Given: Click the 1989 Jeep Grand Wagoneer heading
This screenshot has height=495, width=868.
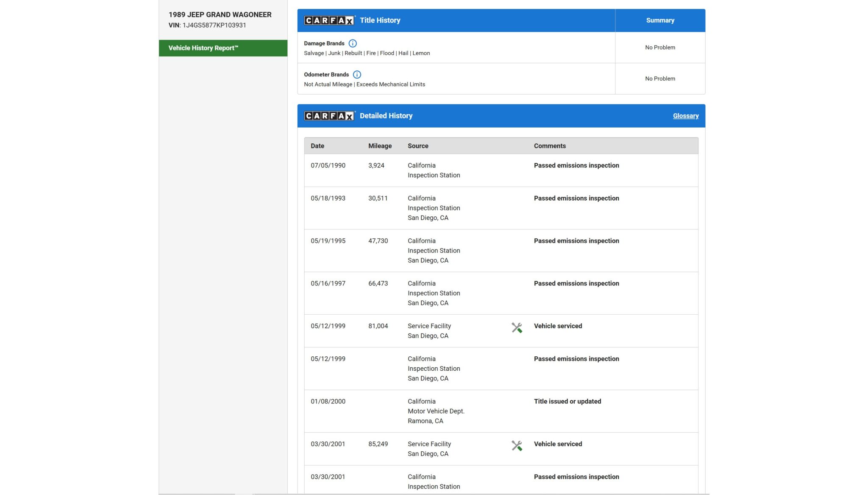Looking at the screenshot, I should click(220, 14).
